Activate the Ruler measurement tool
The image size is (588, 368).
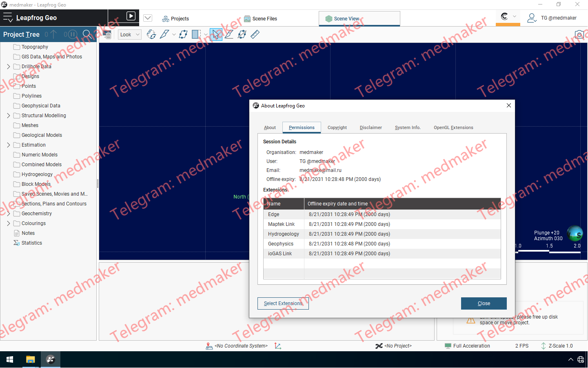coord(255,34)
